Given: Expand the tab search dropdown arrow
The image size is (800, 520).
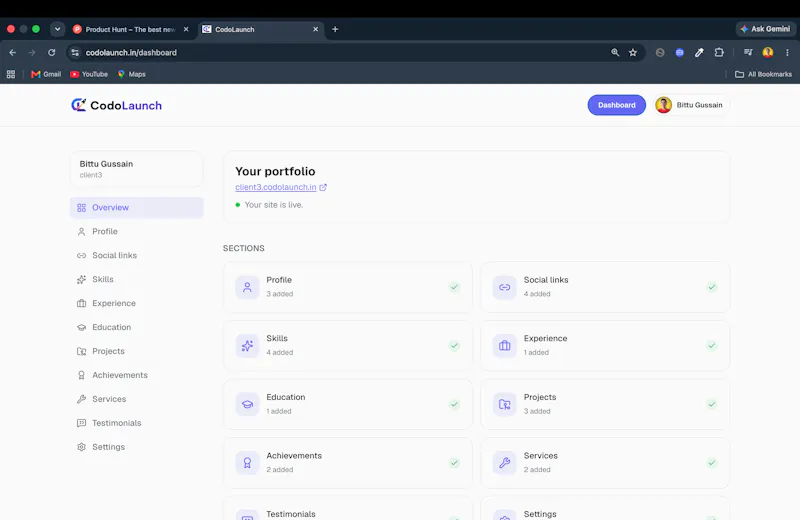Looking at the screenshot, I should click(x=58, y=29).
